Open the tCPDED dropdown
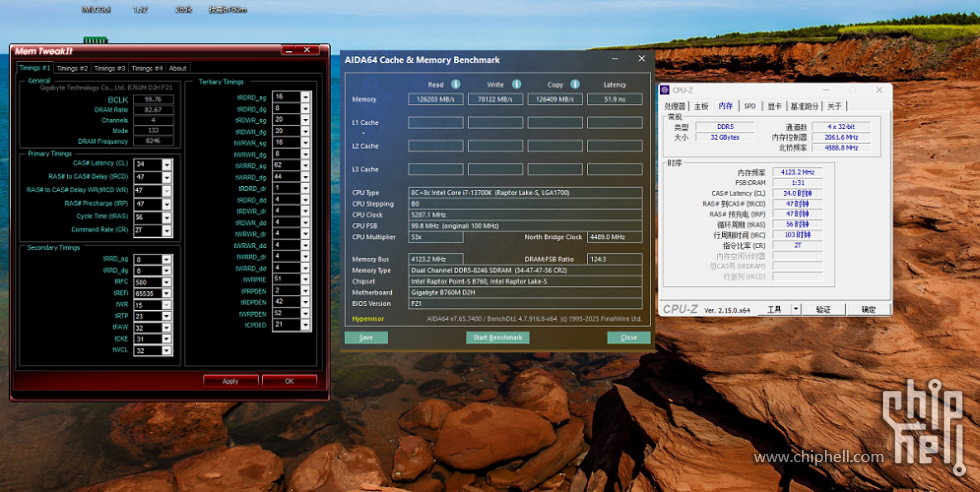 click(x=305, y=325)
